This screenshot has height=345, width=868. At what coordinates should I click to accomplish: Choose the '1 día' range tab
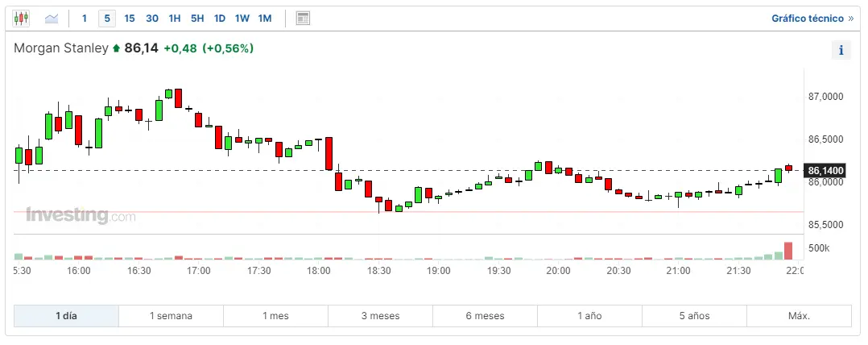66,316
